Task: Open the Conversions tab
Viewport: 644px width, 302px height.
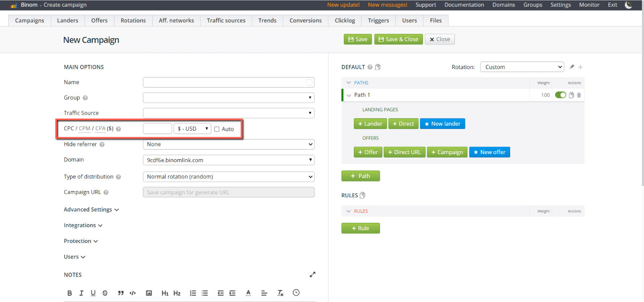Action: [306, 21]
